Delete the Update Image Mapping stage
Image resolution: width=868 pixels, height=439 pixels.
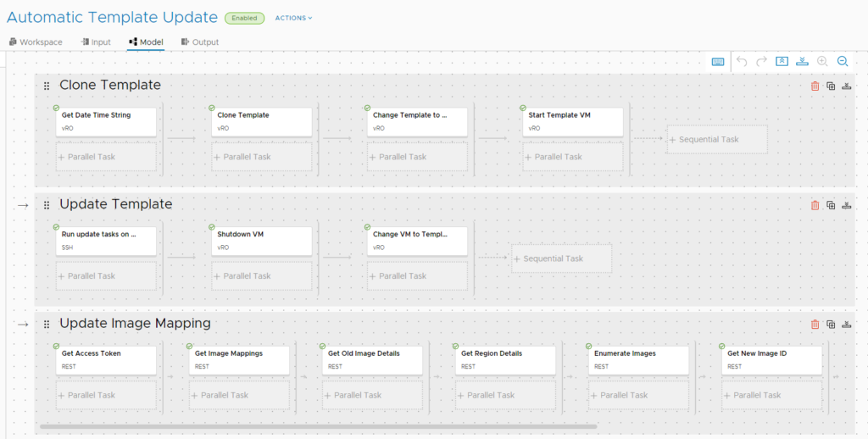815,324
